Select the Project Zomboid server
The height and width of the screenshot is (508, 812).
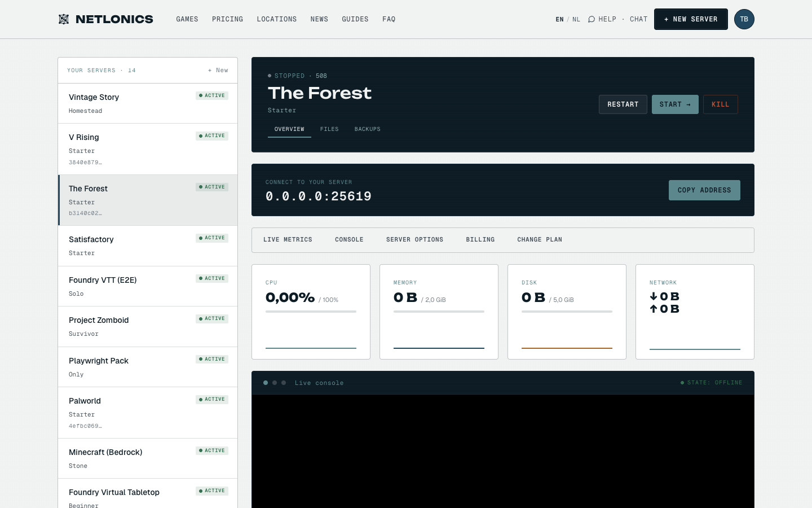tap(148, 327)
